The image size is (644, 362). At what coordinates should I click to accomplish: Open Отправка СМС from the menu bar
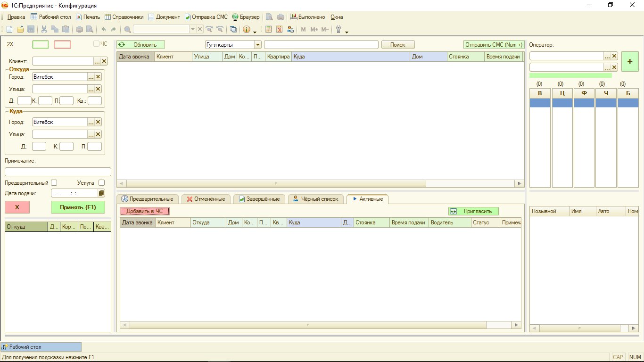(x=206, y=17)
